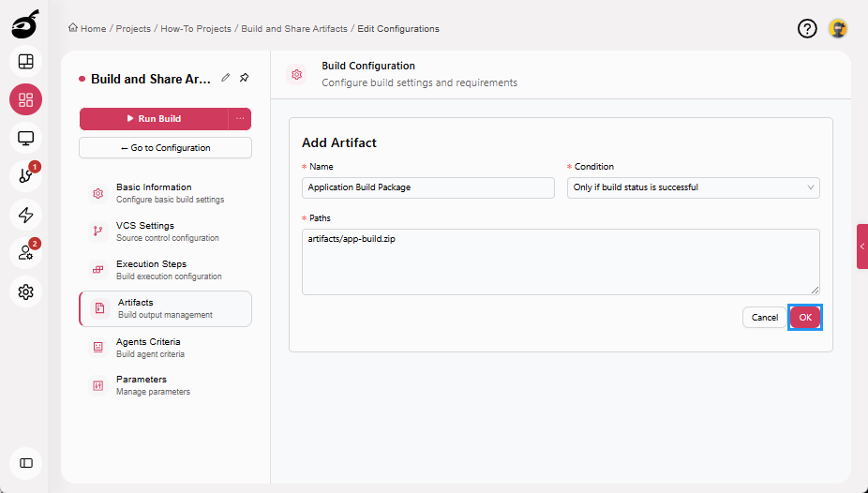
Task: Open How-To Projects breadcrumb link
Action: [196, 29]
